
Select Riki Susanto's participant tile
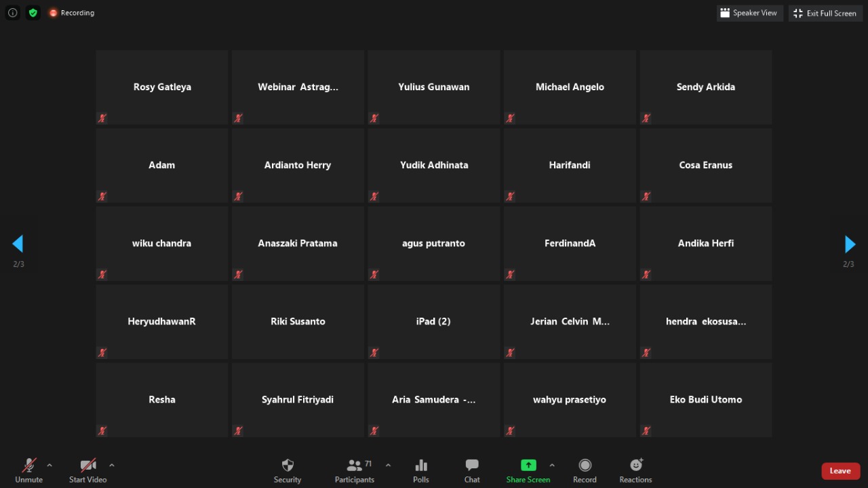pos(298,322)
